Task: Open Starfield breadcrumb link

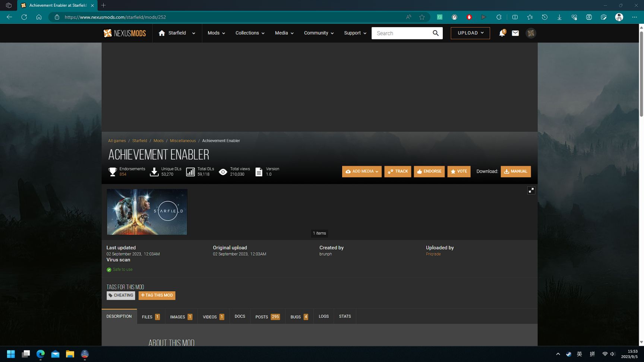Action: tap(139, 141)
